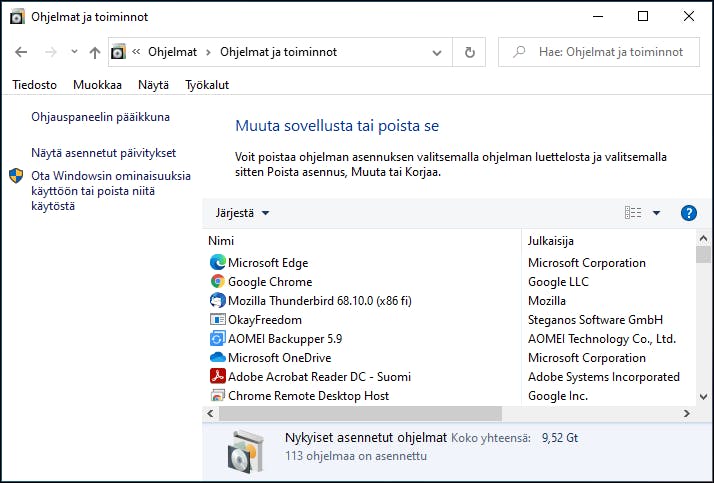Click the refresh button beside address bar

coord(469,52)
